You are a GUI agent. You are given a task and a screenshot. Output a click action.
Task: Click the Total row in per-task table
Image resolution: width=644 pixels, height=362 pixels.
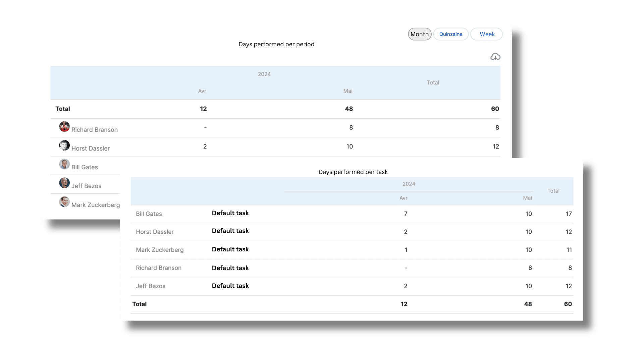click(139, 304)
